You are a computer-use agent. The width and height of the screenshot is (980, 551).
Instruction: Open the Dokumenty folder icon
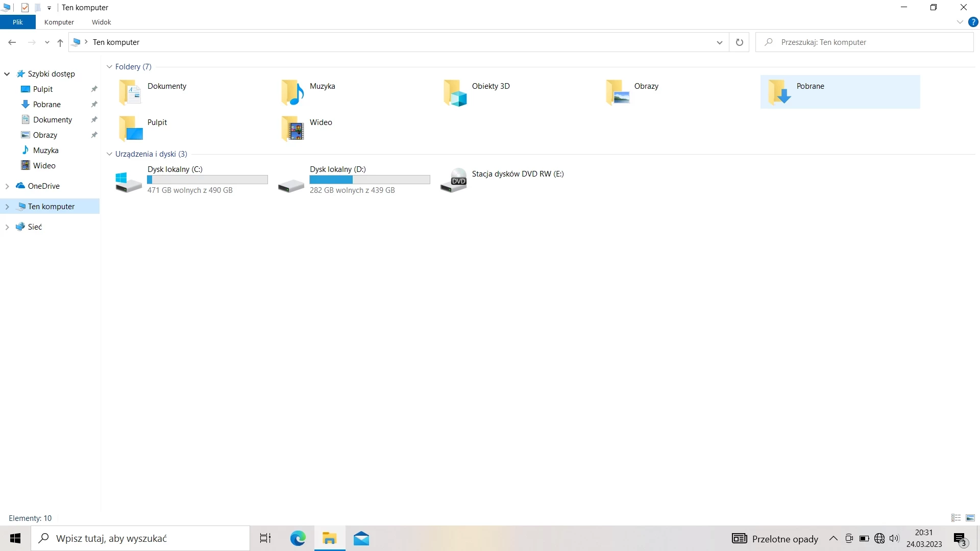(130, 92)
